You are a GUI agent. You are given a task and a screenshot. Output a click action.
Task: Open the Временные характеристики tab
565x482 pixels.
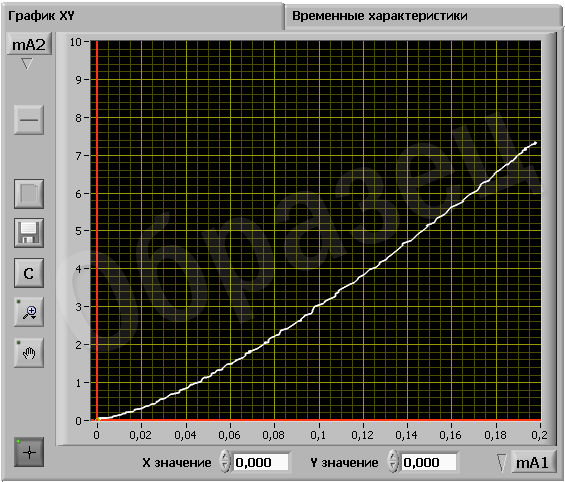click(423, 16)
